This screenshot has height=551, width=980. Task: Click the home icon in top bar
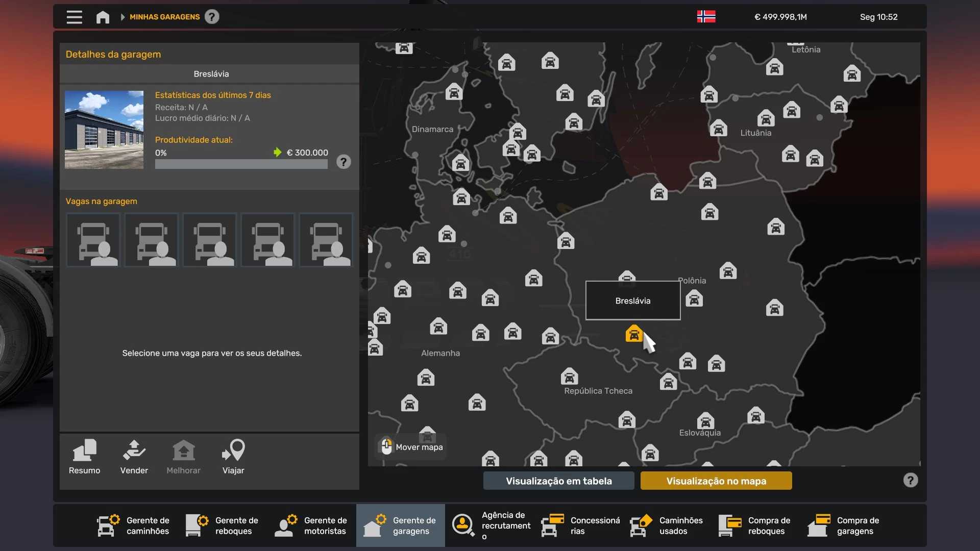pos(103,17)
